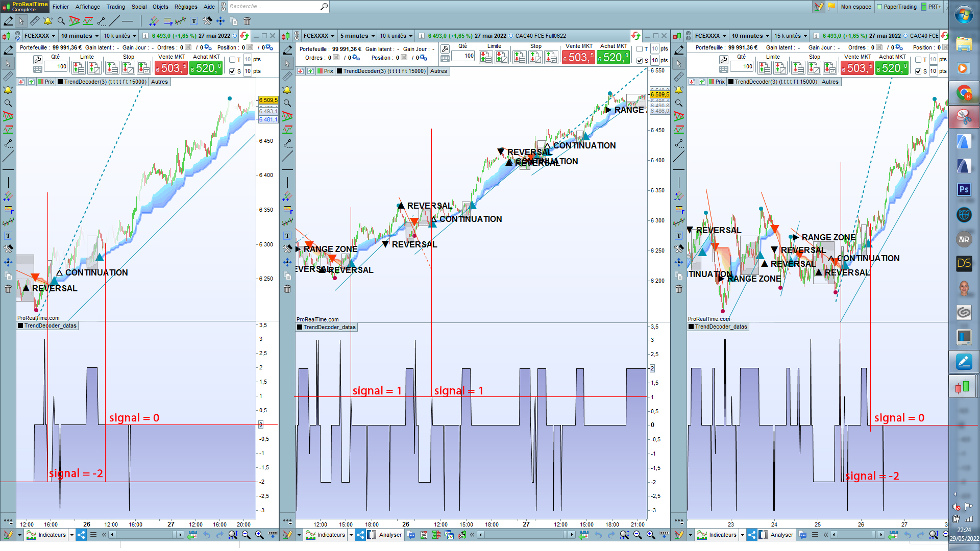The image size is (980, 551).
Task: Open the 10 minutes timeframe dropdown on the left chart
Action: click(80, 36)
